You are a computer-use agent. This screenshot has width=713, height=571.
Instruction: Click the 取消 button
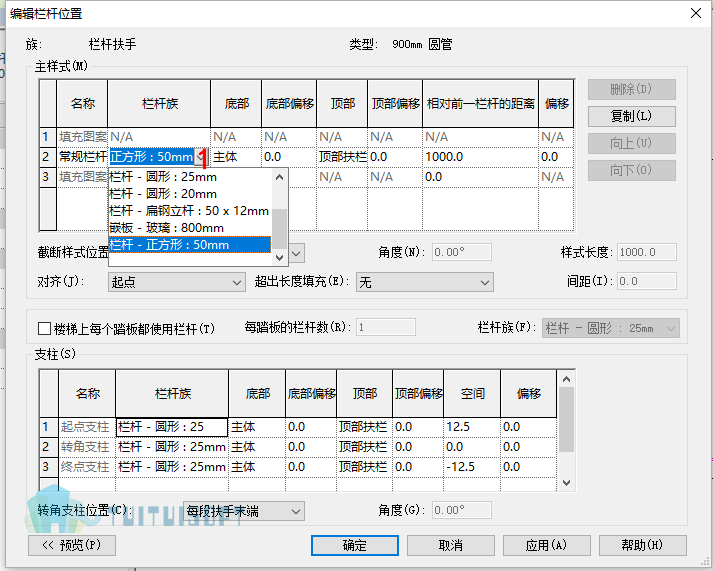[451, 545]
